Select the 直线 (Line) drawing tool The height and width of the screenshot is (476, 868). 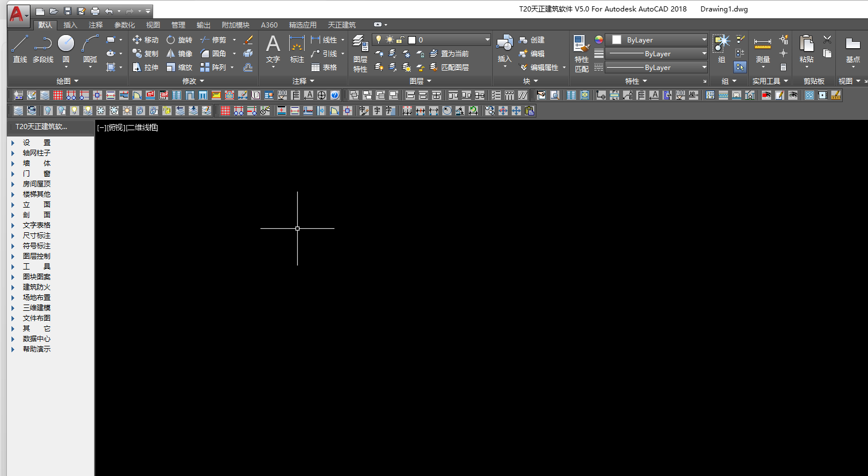coord(20,48)
